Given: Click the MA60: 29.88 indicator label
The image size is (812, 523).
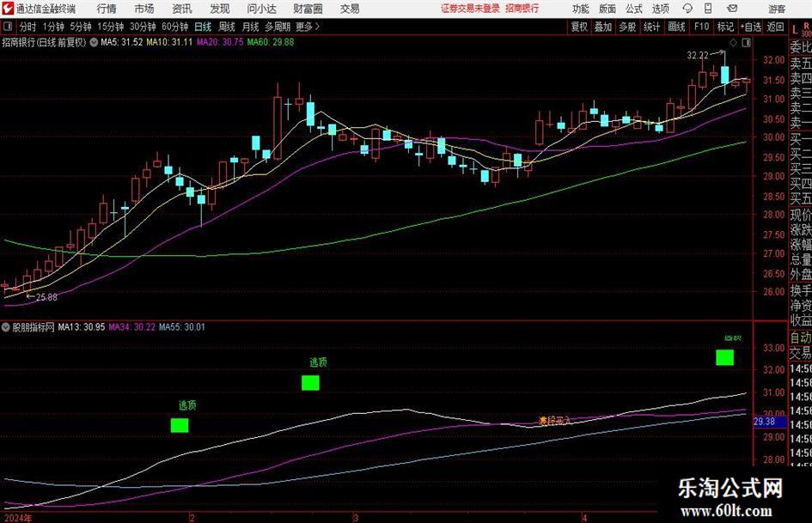Looking at the screenshot, I should 271,42.
